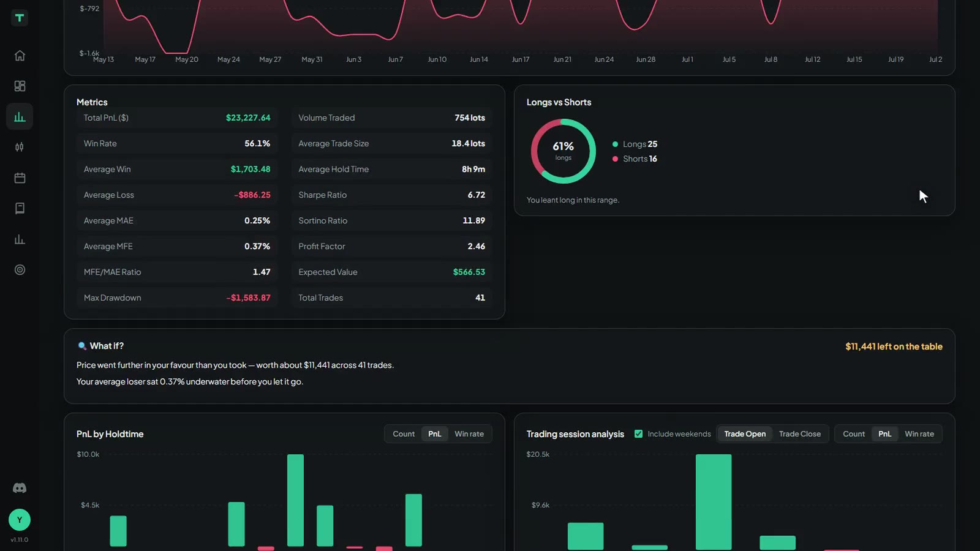
Task: Click the green Longs legend dot
Action: [x=615, y=144]
